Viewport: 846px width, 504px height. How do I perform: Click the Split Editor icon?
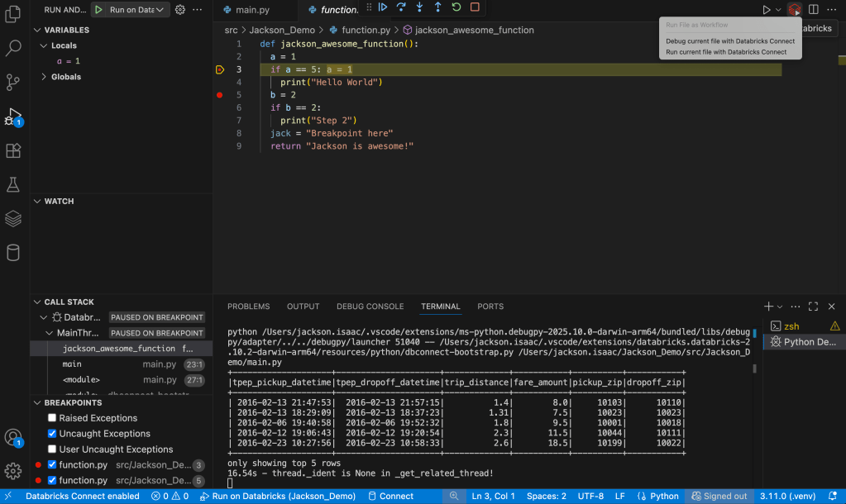pos(812,8)
